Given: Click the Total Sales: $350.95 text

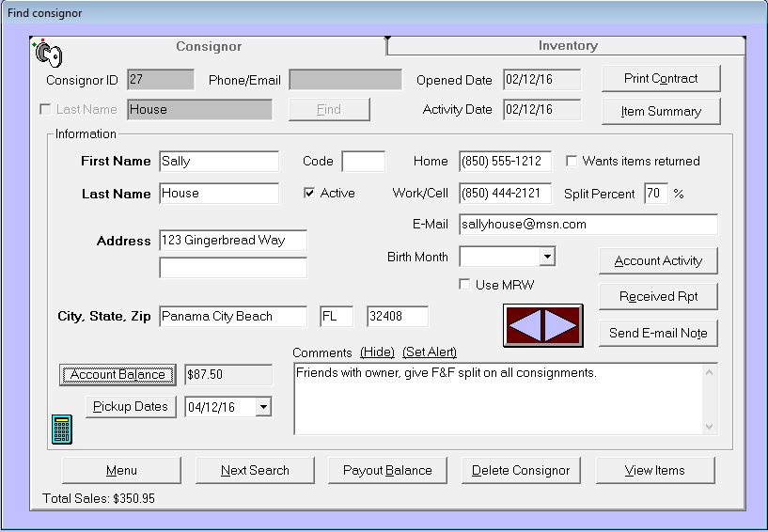Looking at the screenshot, I should [99, 498].
